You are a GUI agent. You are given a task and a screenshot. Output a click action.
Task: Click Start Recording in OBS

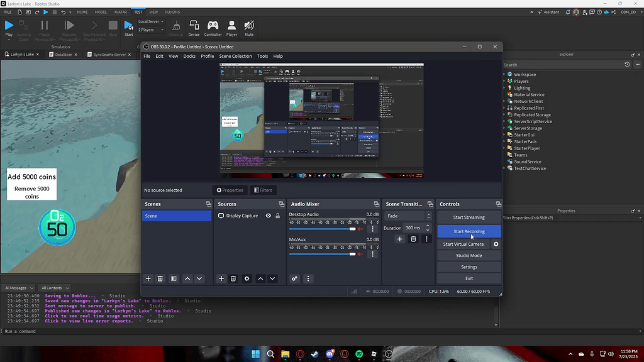pos(469,231)
